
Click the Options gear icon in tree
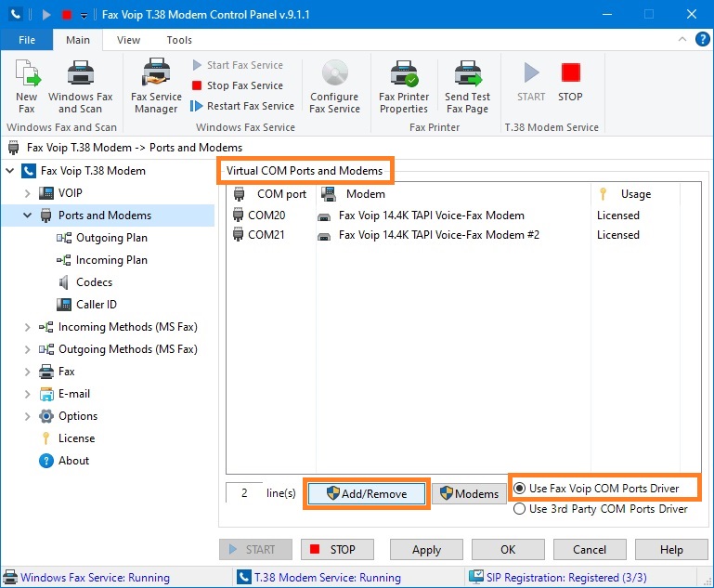click(x=46, y=416)
